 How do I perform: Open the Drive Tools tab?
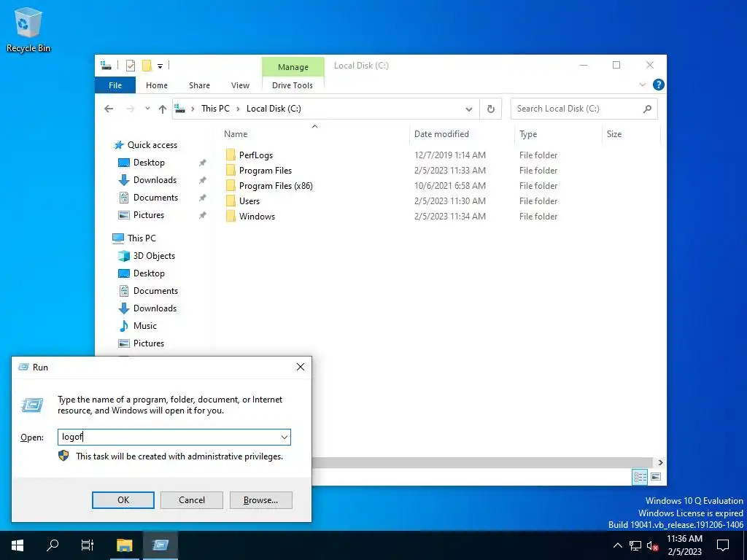point(293,85)
